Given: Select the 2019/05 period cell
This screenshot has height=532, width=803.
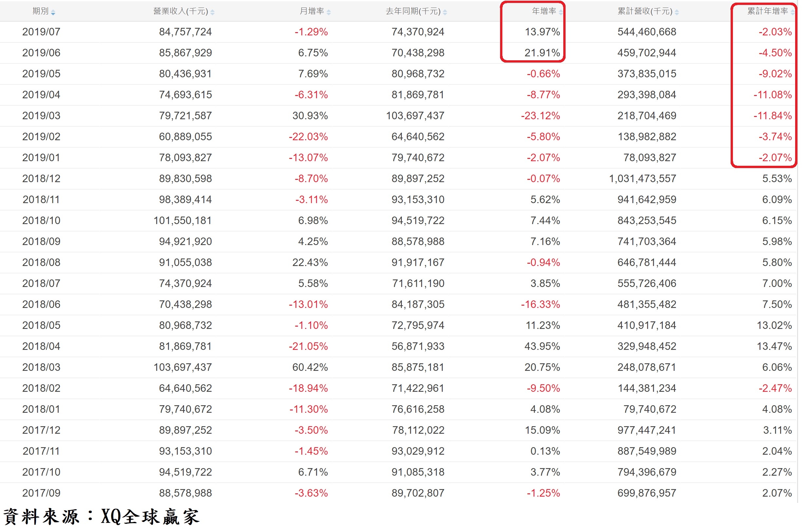Looking at the screenshot, I should click(41, 74).
